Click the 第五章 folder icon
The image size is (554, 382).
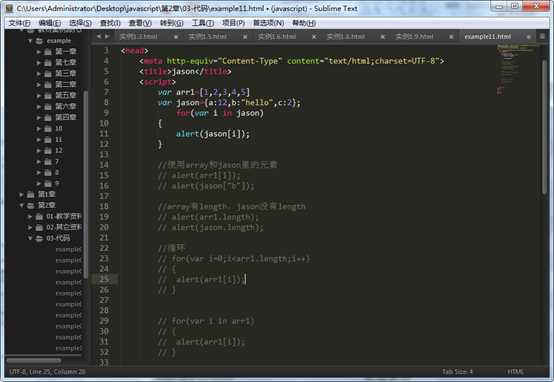click(48, 96)
